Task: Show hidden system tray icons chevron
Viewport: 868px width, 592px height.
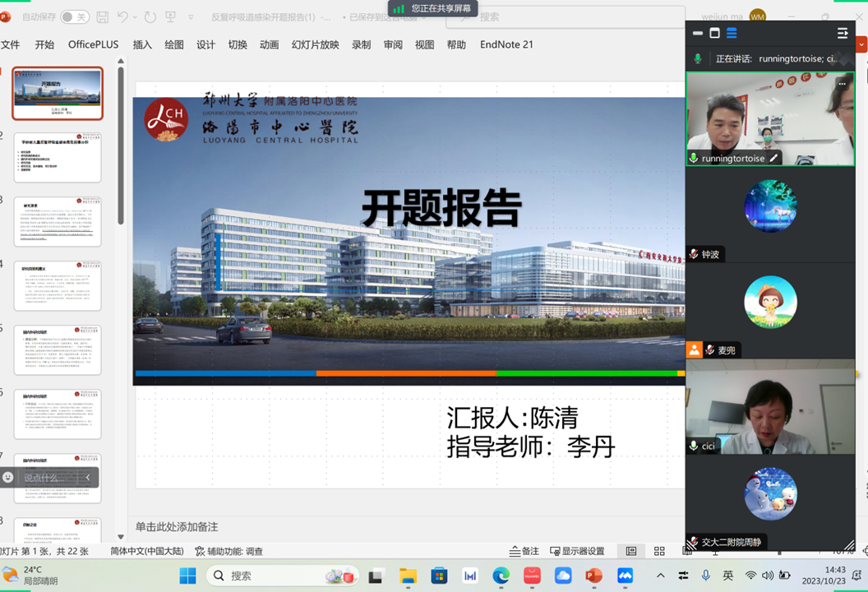Action: (661, 576)
